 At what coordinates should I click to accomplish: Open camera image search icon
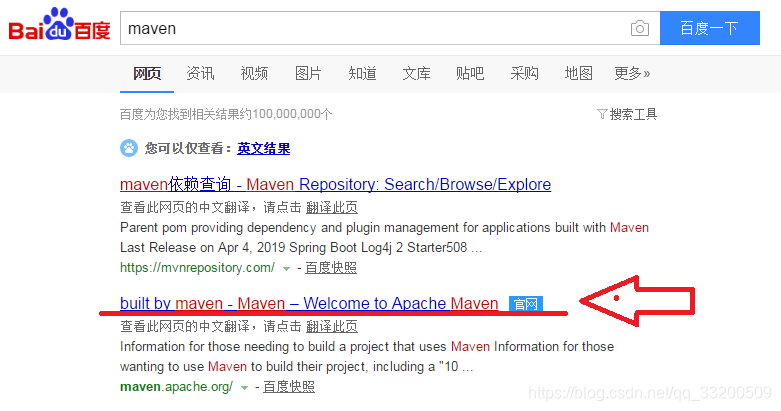pos(640,28)
